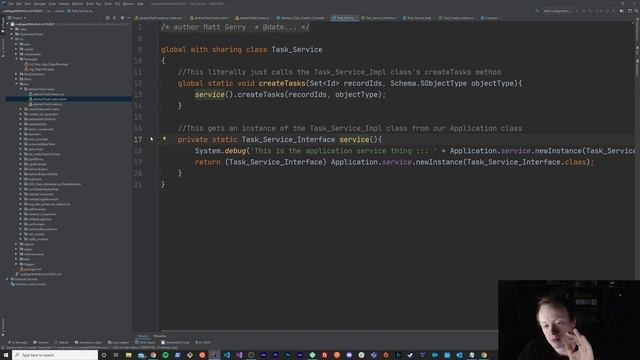Open the File menu
Image resolution: width=640 pixels, height=360 pixels.
(11, 4)
